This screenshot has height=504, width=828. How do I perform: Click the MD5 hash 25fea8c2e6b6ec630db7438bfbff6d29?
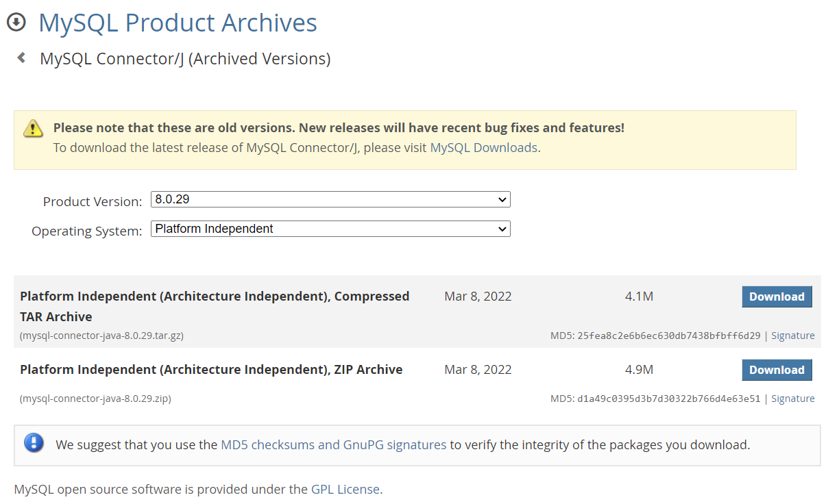click(x=669, y=336)
